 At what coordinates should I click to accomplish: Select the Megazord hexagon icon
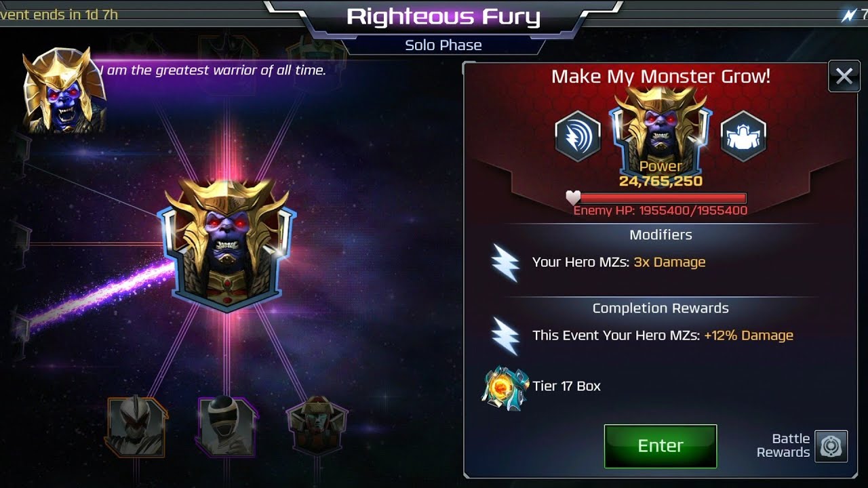click(x=743, y=136)
